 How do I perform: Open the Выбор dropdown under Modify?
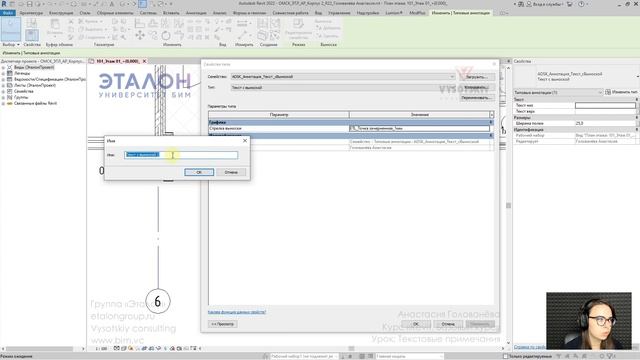pos(11,44)
